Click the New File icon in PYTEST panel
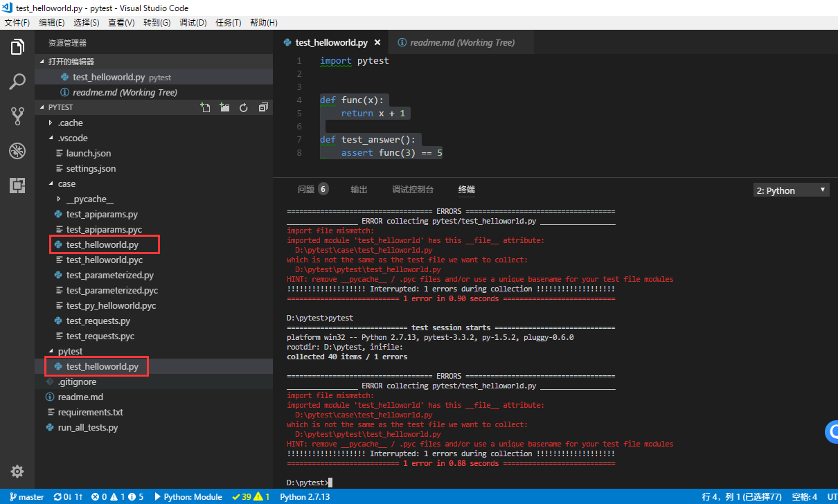Image resolution: width=838 pixels, height=504 pixels. [x=205, y=107]
